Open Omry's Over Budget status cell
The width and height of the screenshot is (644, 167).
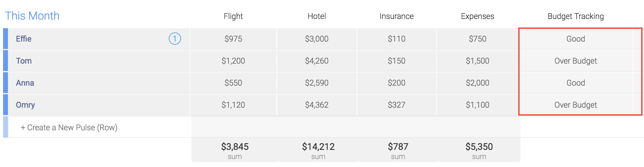(x=576, y=105)
